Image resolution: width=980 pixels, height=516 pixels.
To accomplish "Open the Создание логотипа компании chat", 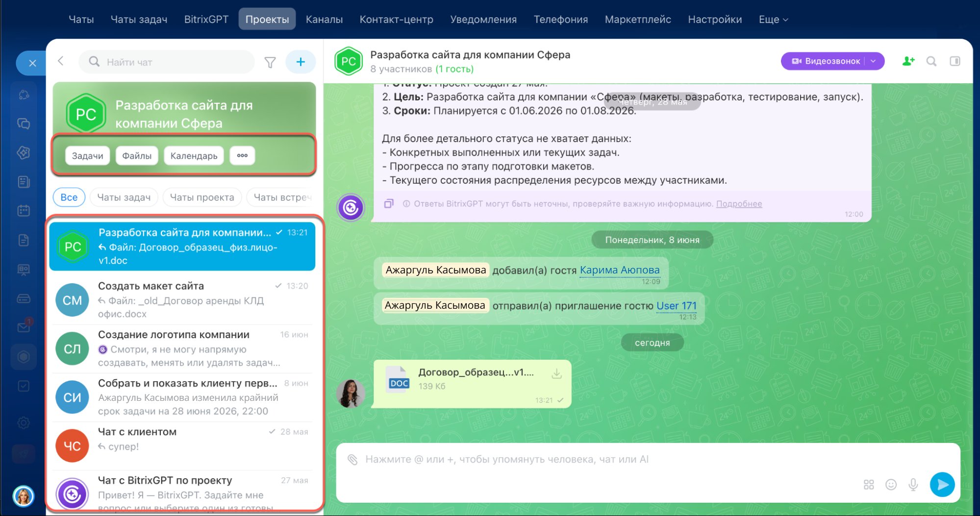I will [x=182, y=348].
